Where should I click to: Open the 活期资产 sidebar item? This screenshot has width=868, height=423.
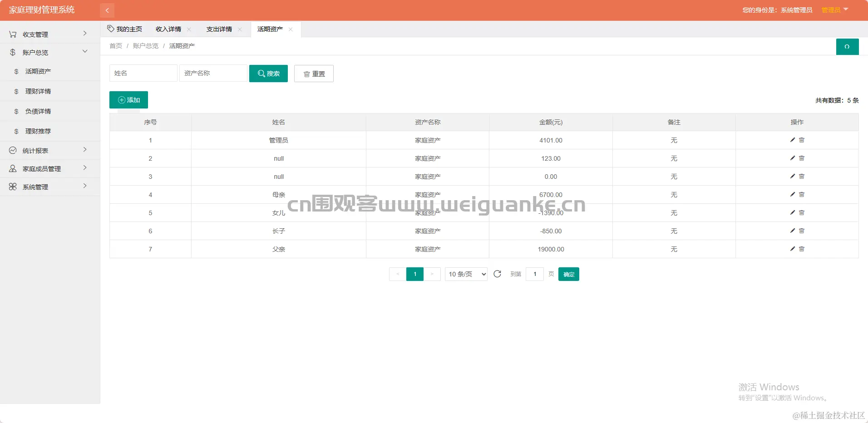point(50,71)
